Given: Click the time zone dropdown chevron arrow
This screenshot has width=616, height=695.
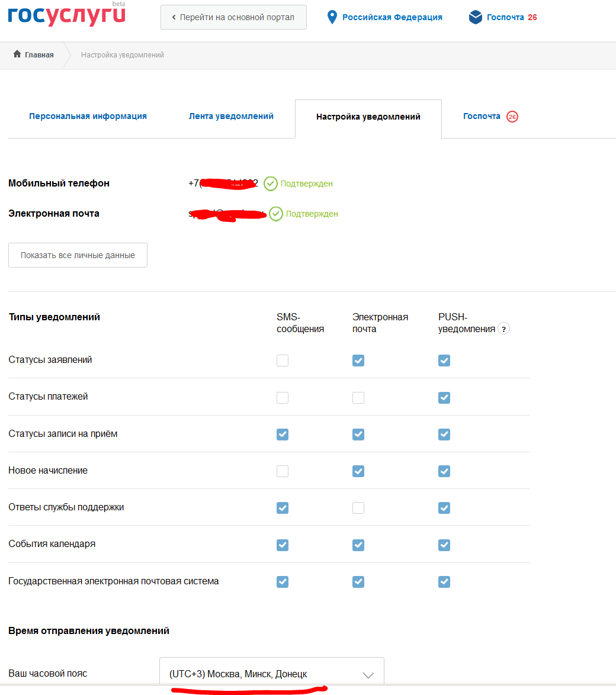Looking at the screenshot, I should (368, 675).
